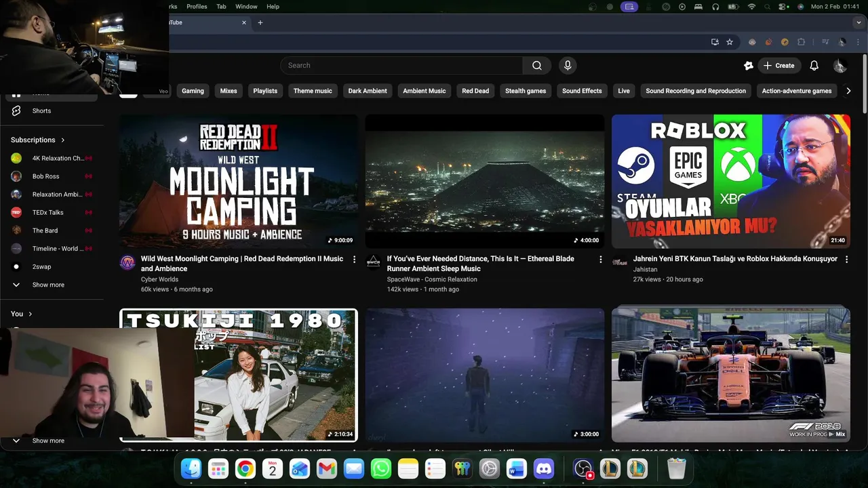Play the Moonlight Camping video thumbnail
This screenshot has height=488, width=868.
coord(239,181)
